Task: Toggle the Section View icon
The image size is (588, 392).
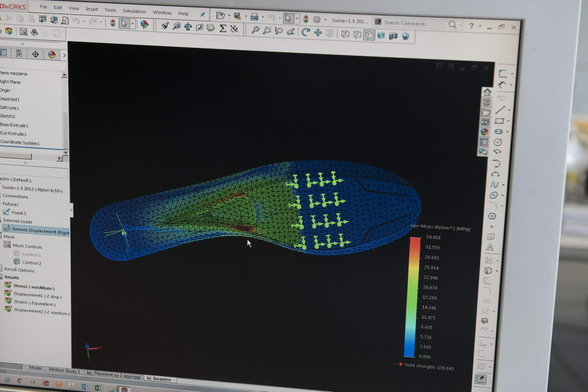Action: [393, 36]
